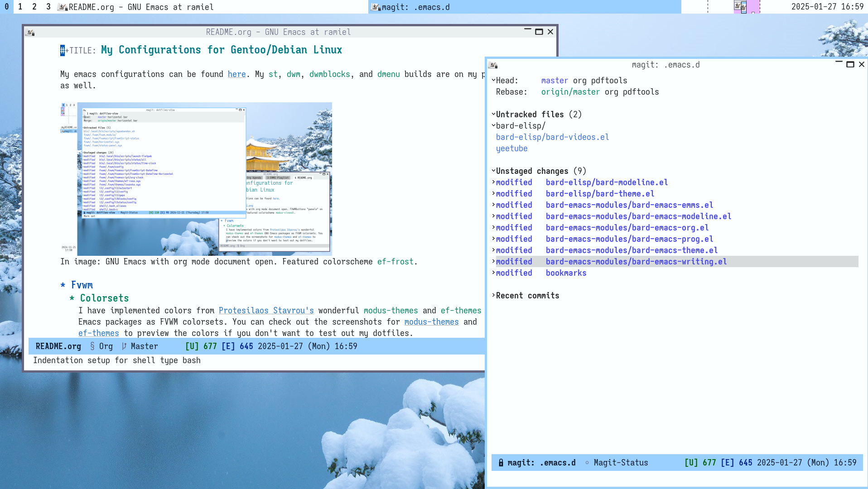Click 'master' branch name on Head line
This screenshot has height=489, width=868.
[x=555, y=81]
